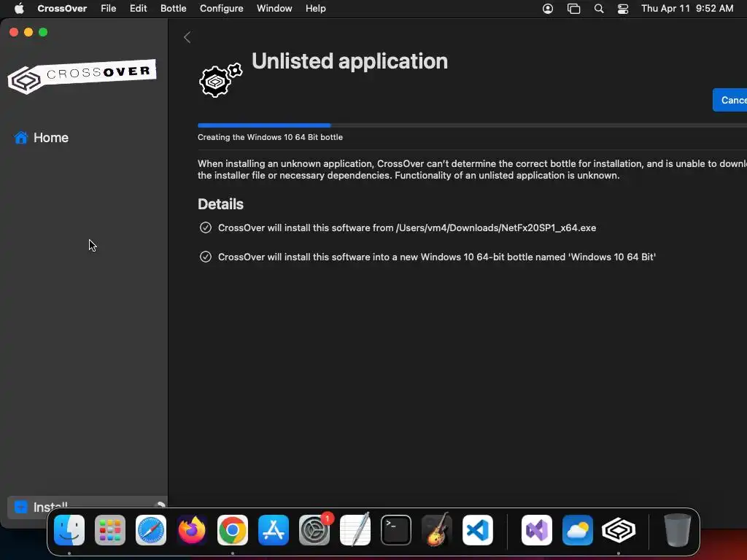Screen dimensions: 747x560
Task: Click the bottle creation progress bar
Action: pyautogui.click(x=472, y=125)
